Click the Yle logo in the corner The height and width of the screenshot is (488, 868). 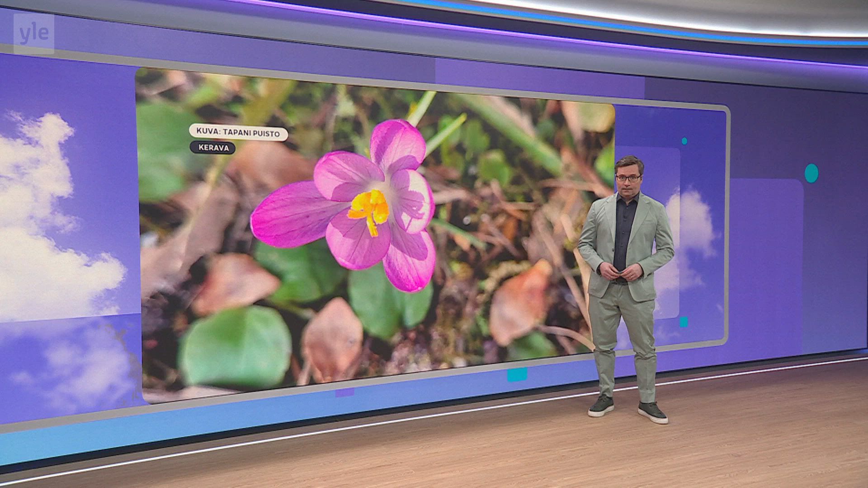(34, 34)
